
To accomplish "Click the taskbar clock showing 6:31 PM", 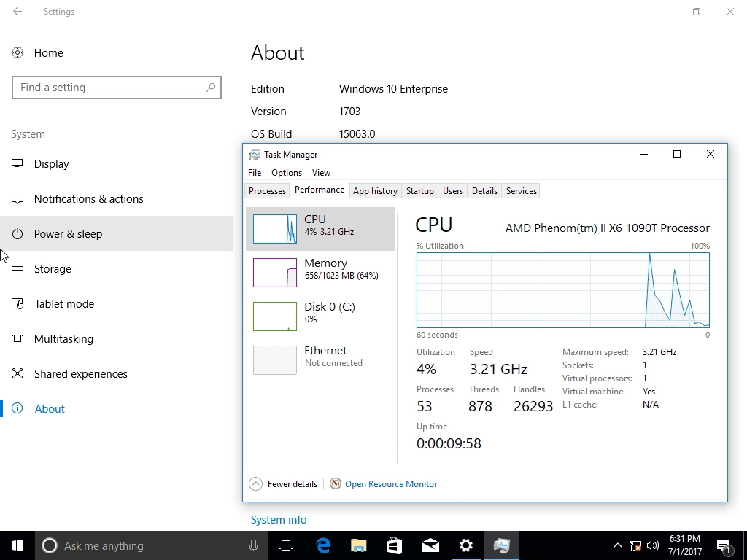I will [685, 545].
